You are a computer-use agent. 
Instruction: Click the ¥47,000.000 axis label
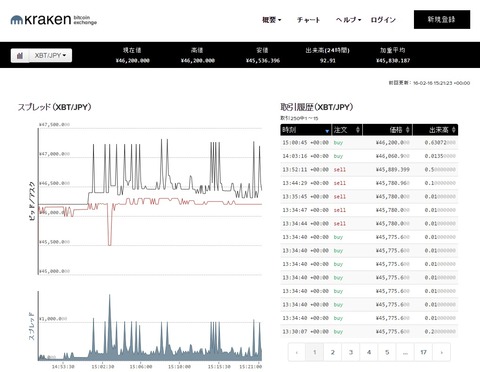(x=54, y=154)
